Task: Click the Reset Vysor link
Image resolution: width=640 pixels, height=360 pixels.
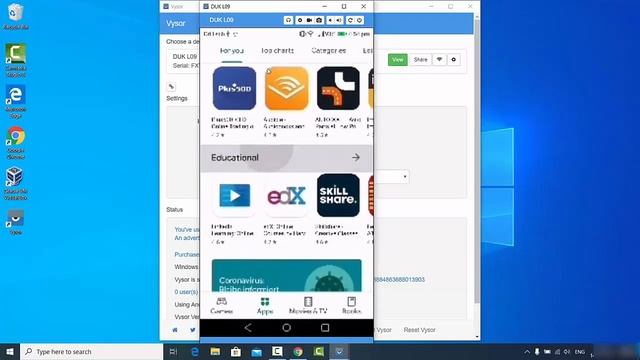Action: [x=419, y=330]
